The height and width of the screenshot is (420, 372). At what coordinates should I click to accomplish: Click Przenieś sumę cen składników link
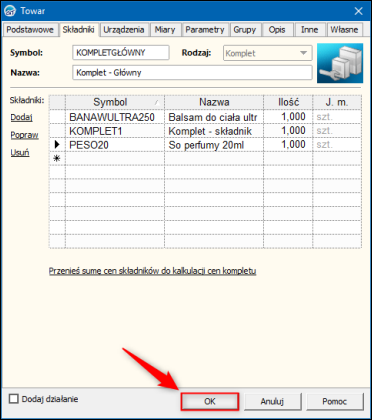click(152, 271)
